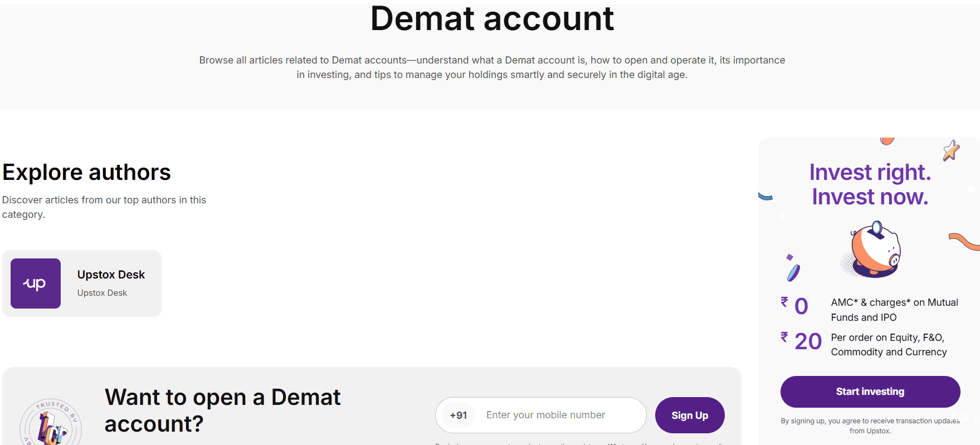This screenshot has height=445, width=980.
Task: Expand the Explore authors section
Action: (87, 172)
